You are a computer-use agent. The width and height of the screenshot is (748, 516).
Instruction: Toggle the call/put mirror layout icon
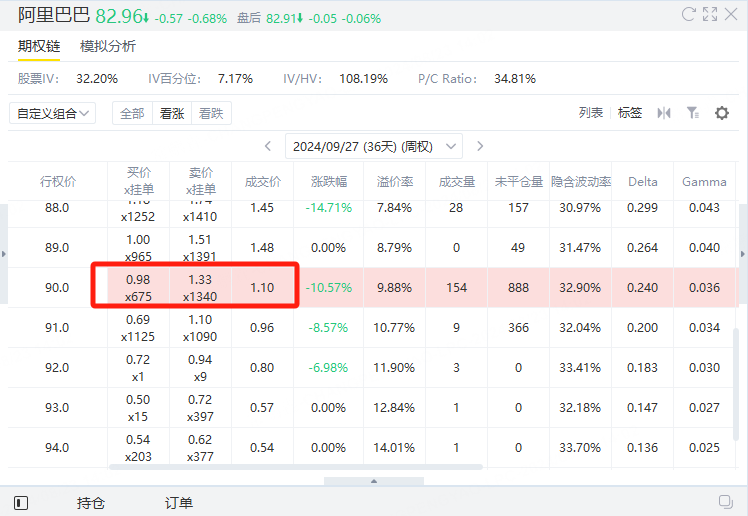pyautogui.click(x=664, y=113)
